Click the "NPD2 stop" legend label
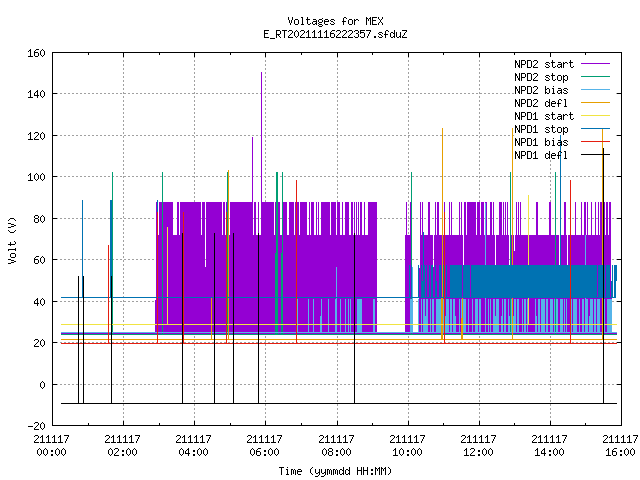Viewport: 640px width, 480px height. (541, 77)
